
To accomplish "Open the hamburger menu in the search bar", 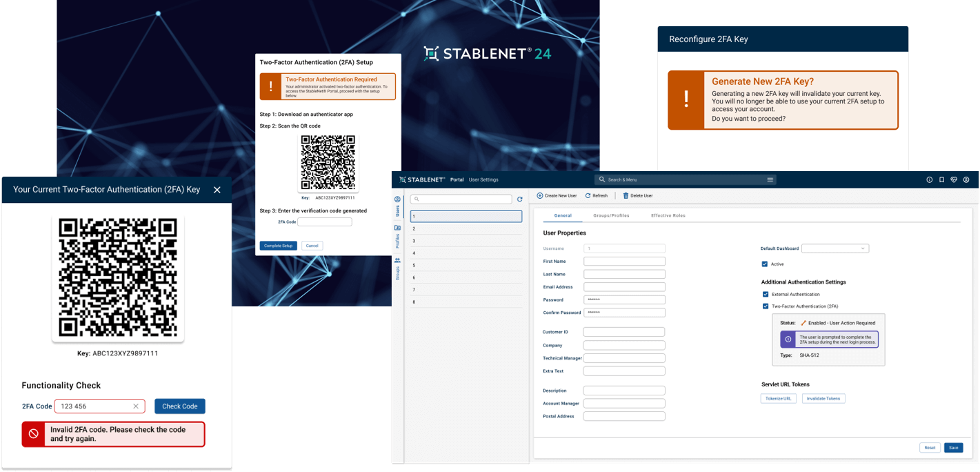I will coord(770,179).
